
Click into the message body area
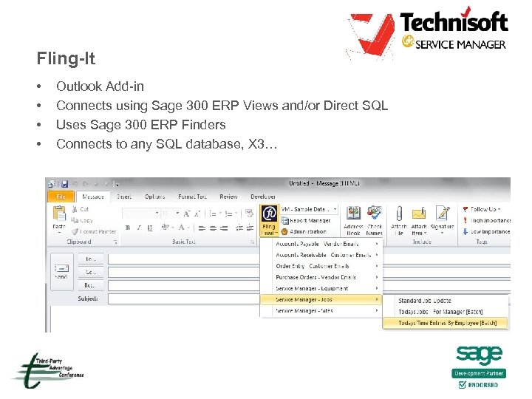(154, 319)
